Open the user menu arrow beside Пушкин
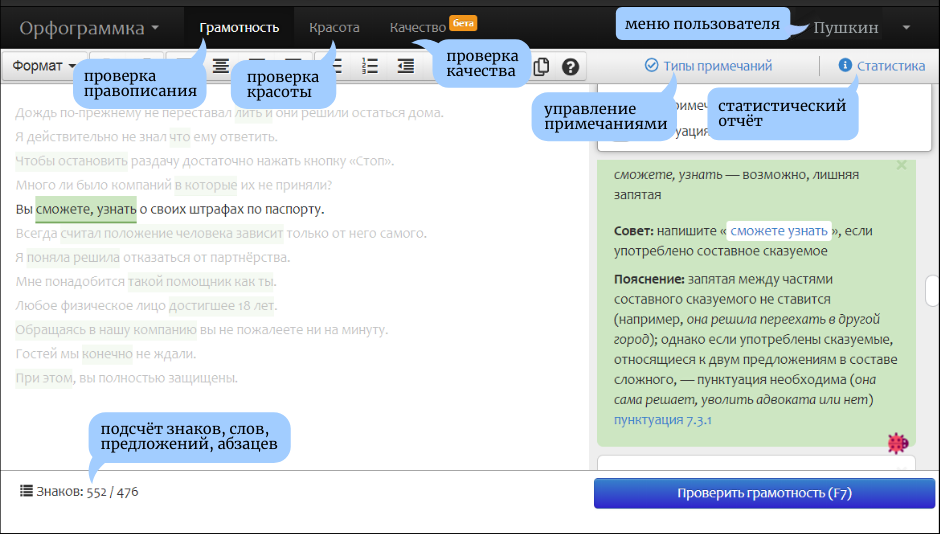Viewport: 940px width, 534px height. coord(906,28)
